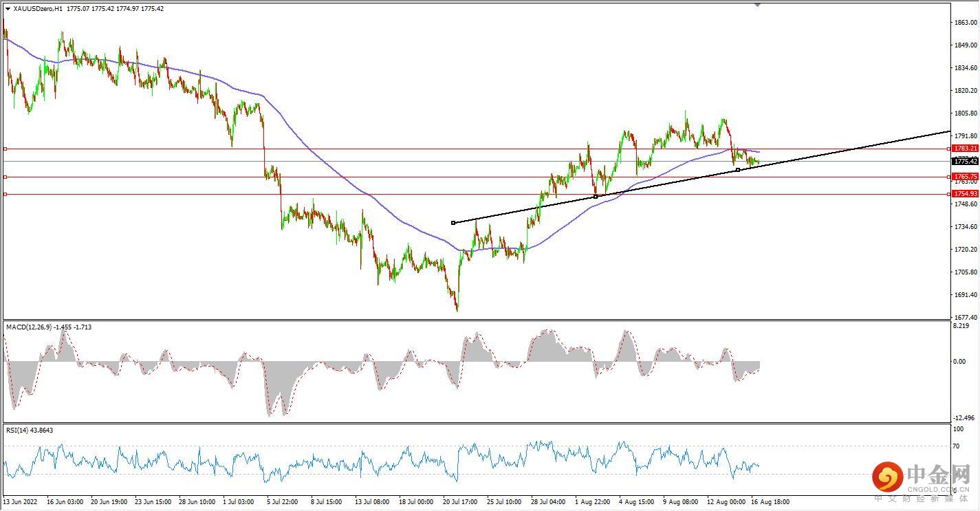Screen dimensions: 980x511
Task: Click the XAUUSDzero,H1 symbol title text
Action: coord(37,8)
